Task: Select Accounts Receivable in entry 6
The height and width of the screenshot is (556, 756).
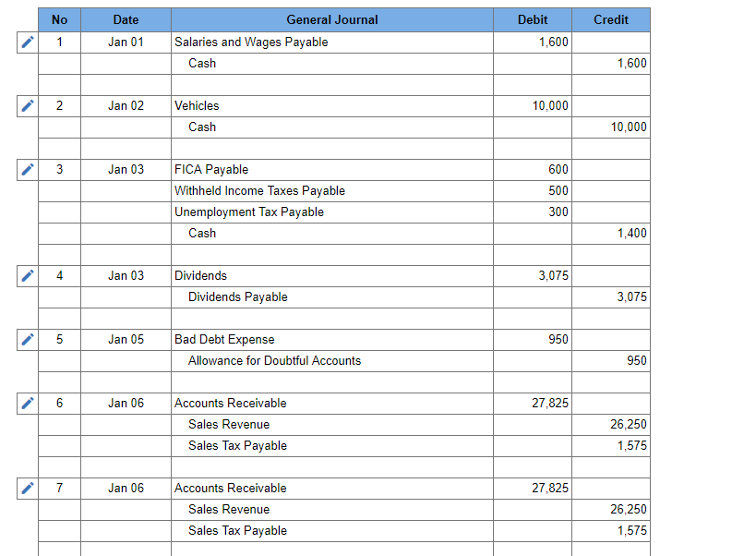Action: (x=332, y=403)
